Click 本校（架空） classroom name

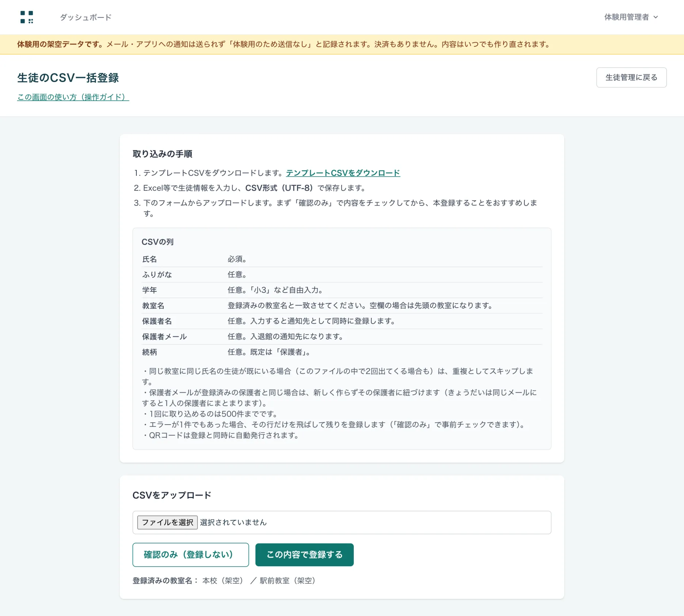[223, 581]
